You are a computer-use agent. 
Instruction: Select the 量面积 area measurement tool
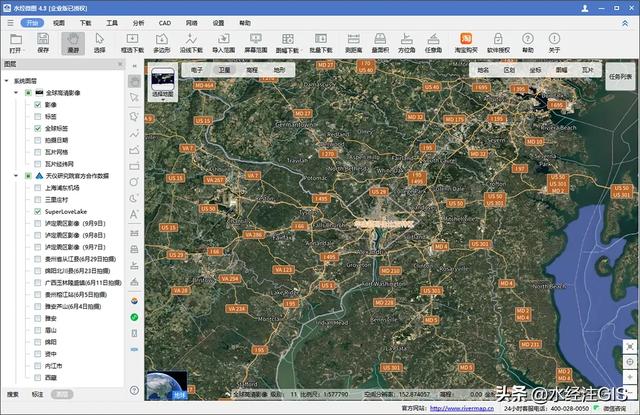pyautogui.click(x=380, y=41)
